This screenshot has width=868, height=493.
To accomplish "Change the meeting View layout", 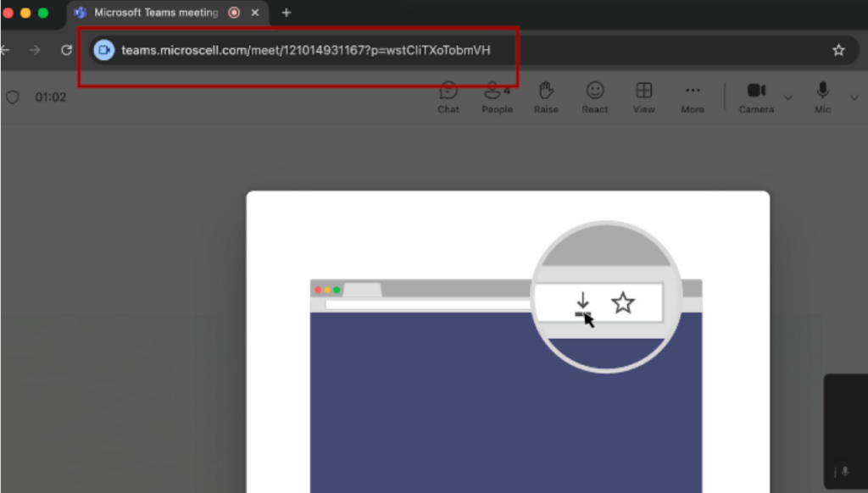I will pos(643,98).
